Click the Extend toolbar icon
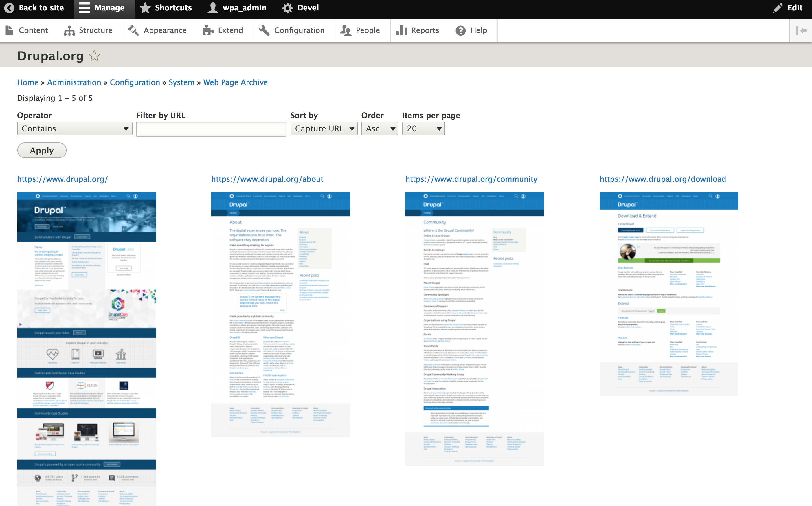 229,30
